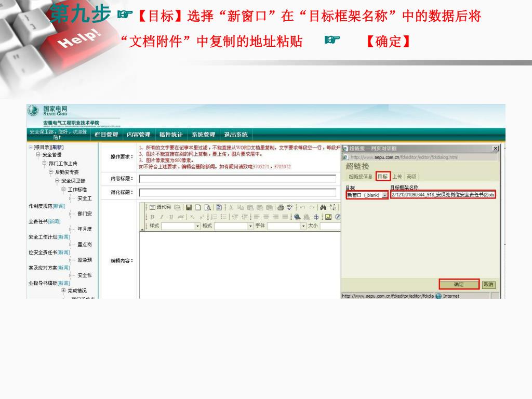Viewport: 532px width, 399px height.
Task: Insert a bulleted list
Action: [x=224, y=217]
